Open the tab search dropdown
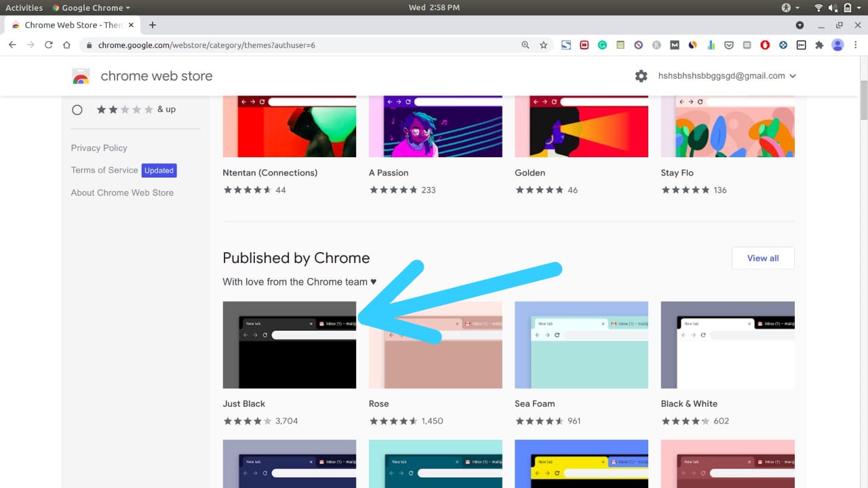This screenshot has width=868, height=488. tap(800, 25)
